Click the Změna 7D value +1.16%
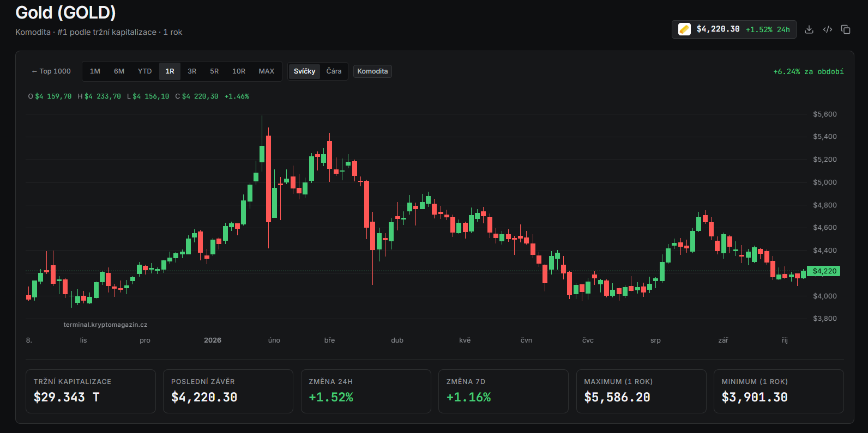868x433 pixels. pos(469,398)
